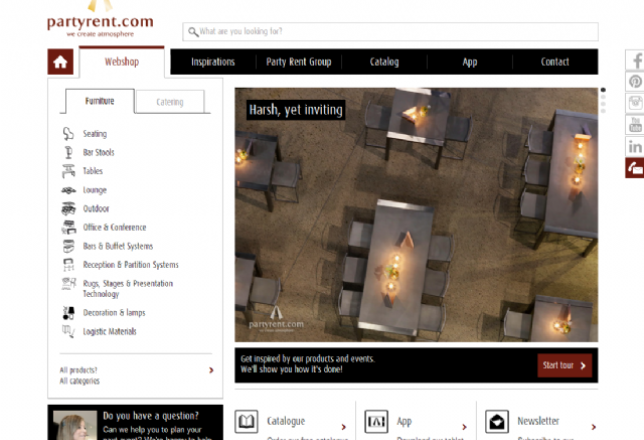Screen dimensions: 644x440
Task: Focus the What are you looking for field
Action: pos(390,32)
